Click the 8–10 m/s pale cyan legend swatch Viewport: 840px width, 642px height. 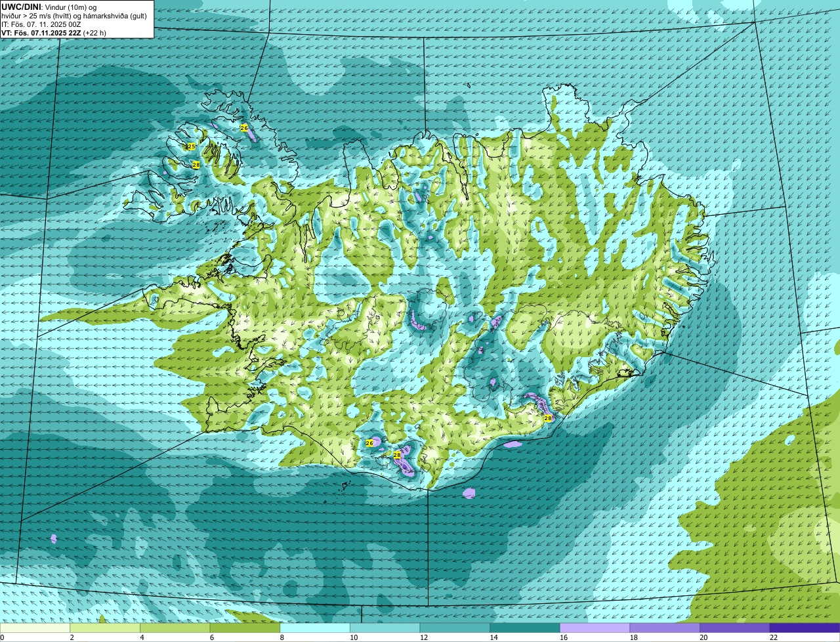315,628
